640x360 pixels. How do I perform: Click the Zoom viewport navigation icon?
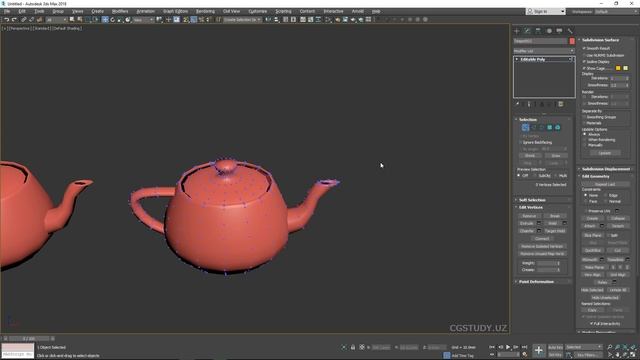coord(610,347)
